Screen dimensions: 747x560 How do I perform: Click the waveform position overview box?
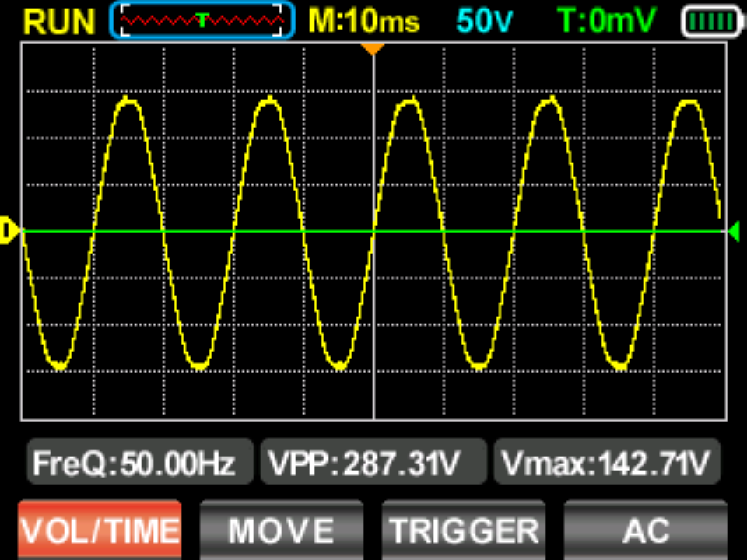[202, 20]
